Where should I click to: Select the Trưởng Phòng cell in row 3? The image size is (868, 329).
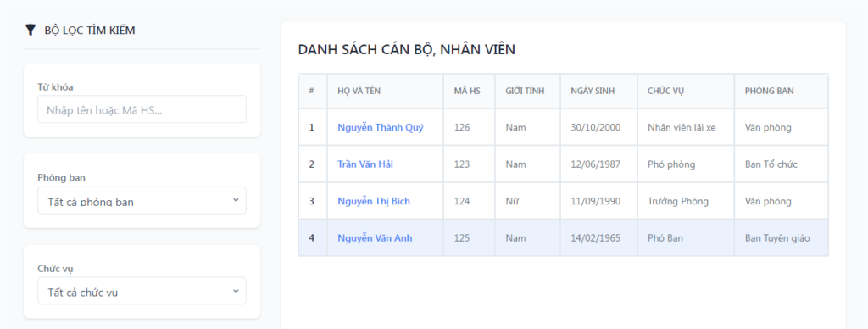coord(686,201)
